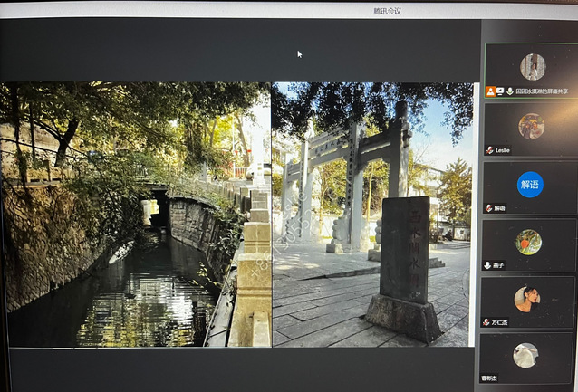Select 方仁杰's portrait avatar
The width and height of the screenshot is (578, 392).
[x=527, y=299]
